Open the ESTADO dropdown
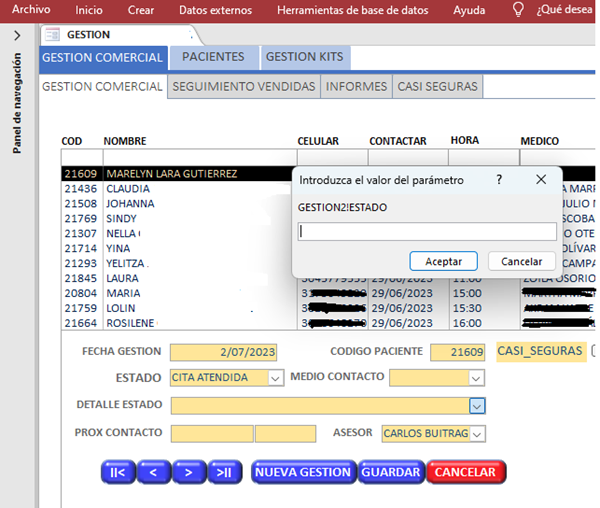600x508 pixels. click(x=275, y=378)
